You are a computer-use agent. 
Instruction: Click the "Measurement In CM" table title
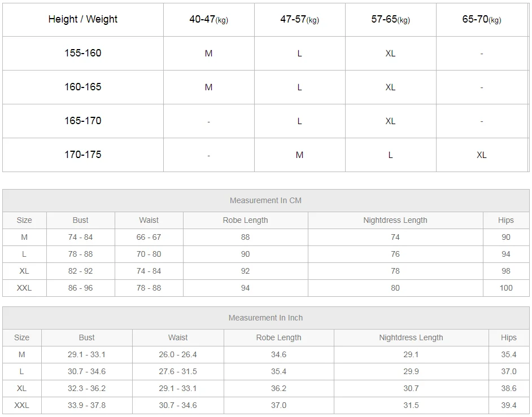pos(266,200)
